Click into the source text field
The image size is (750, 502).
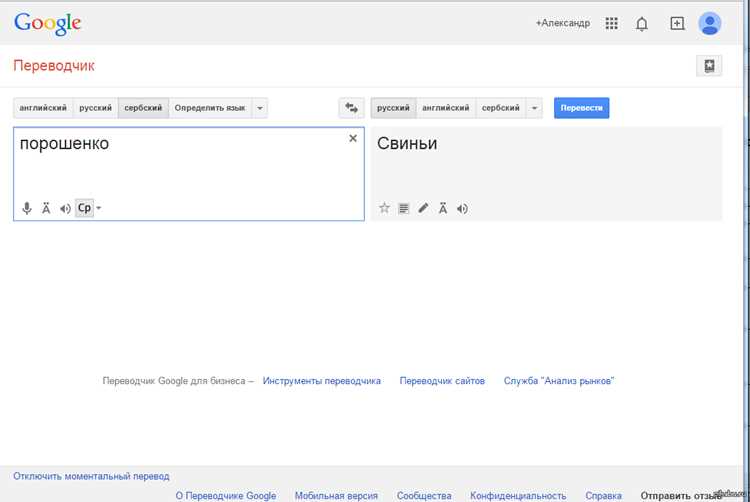tap(188, 174)
